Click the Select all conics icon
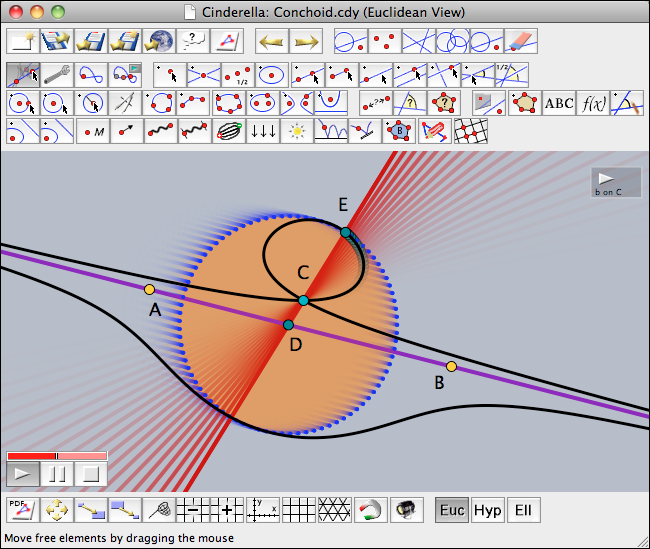 click(x=453, y=41)
